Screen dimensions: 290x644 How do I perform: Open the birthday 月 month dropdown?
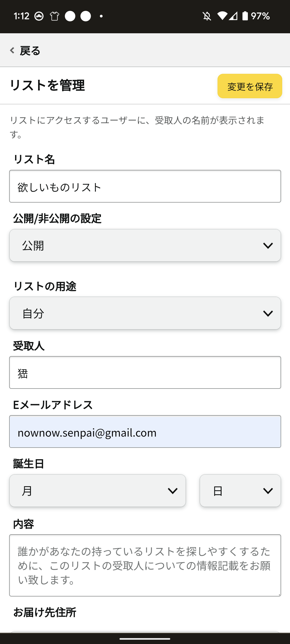tap(97, 491)
